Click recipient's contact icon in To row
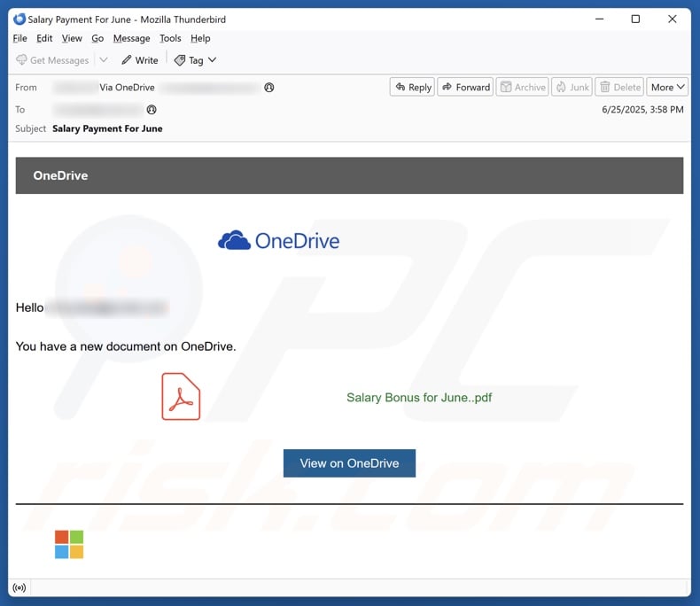Viewport: 700px width, 606px height. (152, 109)
